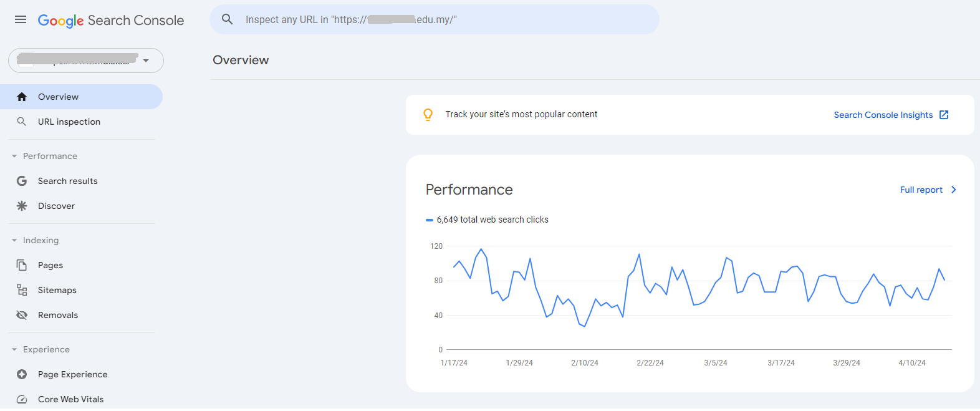Image resolution: width=980 pixels, height=411 pixels.
Task: Click the Removals crossed-eye icon
Action: (x=22, y=315)
